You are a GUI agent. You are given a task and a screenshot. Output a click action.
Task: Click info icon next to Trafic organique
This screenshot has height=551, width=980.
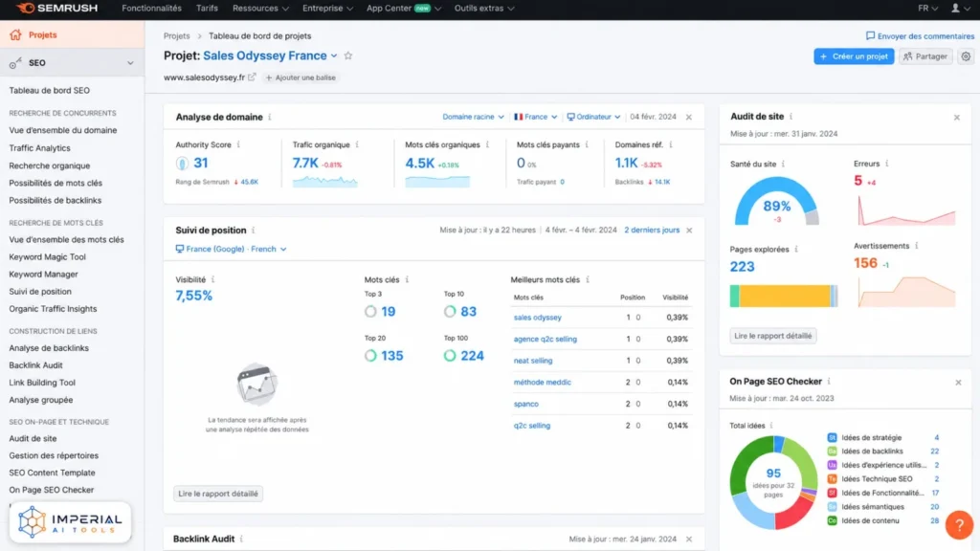357,144
